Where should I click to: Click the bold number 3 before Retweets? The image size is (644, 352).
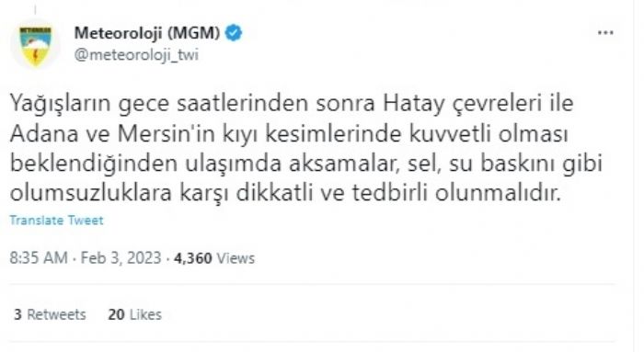tap(17, 314)
